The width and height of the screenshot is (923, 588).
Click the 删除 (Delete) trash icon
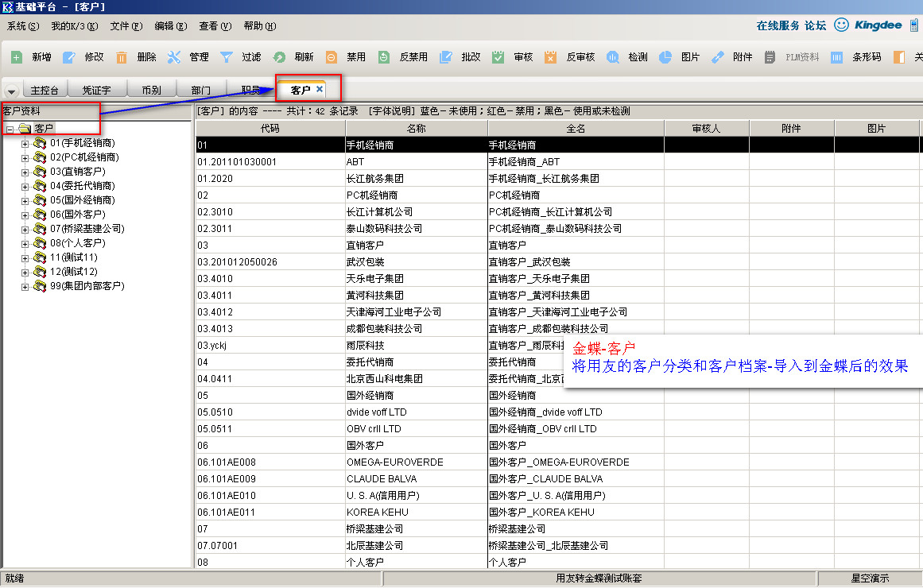[x=122, y=57]
